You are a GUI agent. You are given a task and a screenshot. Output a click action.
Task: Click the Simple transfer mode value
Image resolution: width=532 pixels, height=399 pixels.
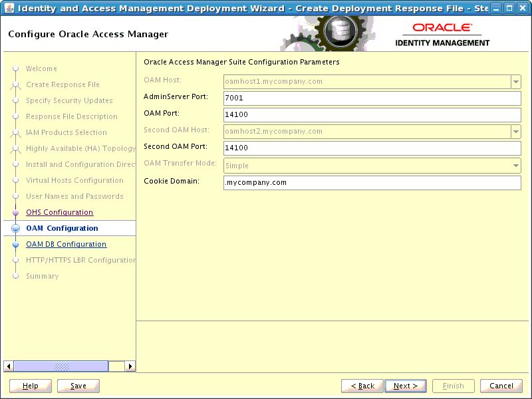point(237,166)
